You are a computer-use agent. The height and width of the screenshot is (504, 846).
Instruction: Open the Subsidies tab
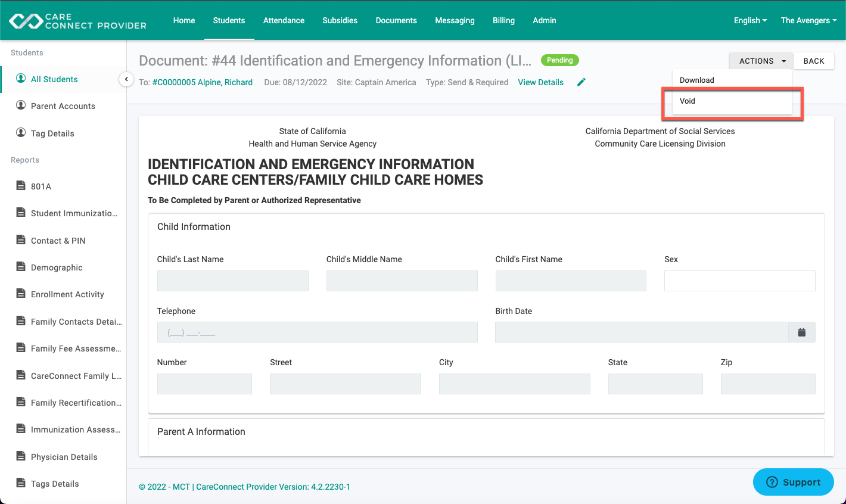[x=340, y=20]
